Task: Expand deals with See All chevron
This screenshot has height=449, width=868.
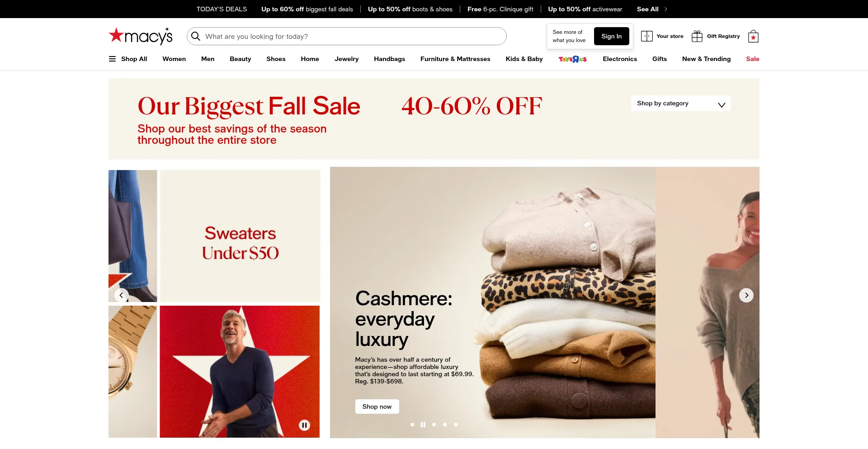Action: click(x=666, y=9)
